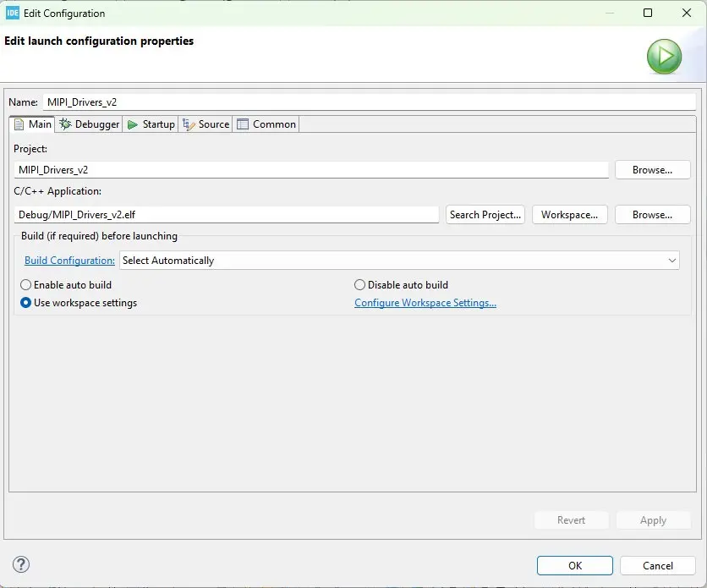Click the IDE logo in title bar
The width and height of the screenshot is (707, 588).
point(13,13)
